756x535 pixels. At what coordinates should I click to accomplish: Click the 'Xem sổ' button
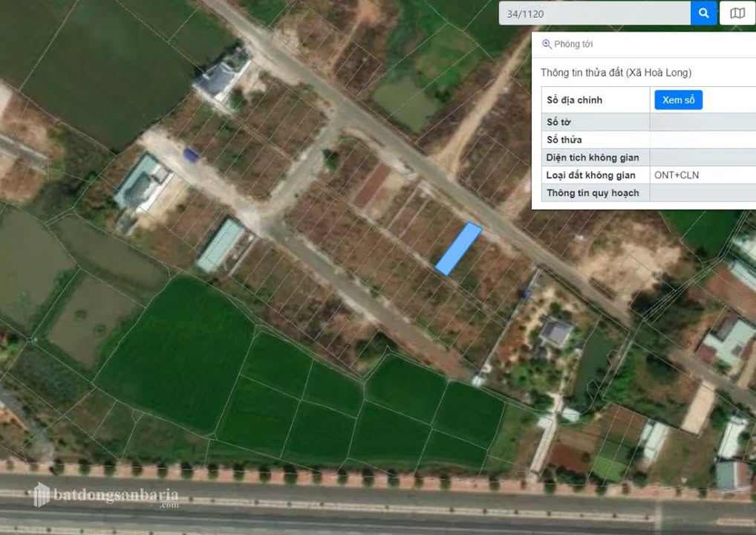[x=678, y=100]
